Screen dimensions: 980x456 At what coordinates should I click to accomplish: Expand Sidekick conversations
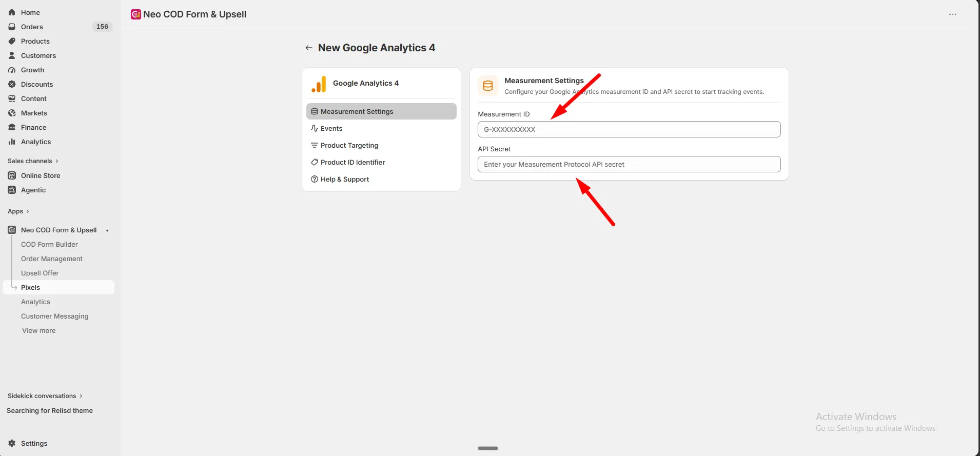[45, 396]
